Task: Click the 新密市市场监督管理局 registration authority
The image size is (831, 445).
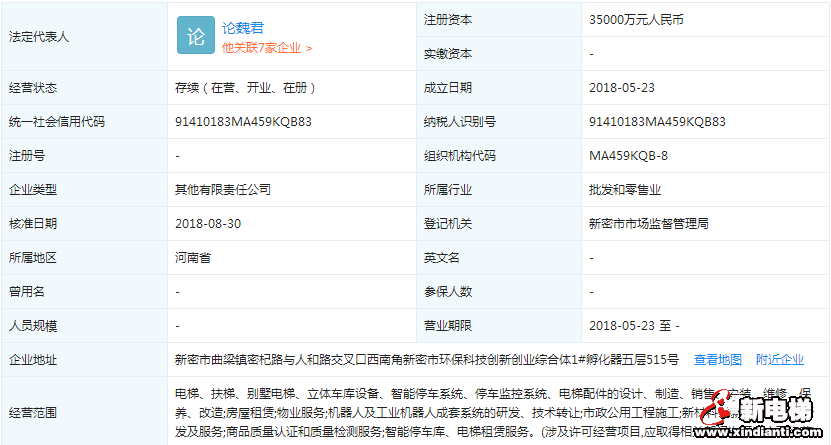Action: [649, 224]
